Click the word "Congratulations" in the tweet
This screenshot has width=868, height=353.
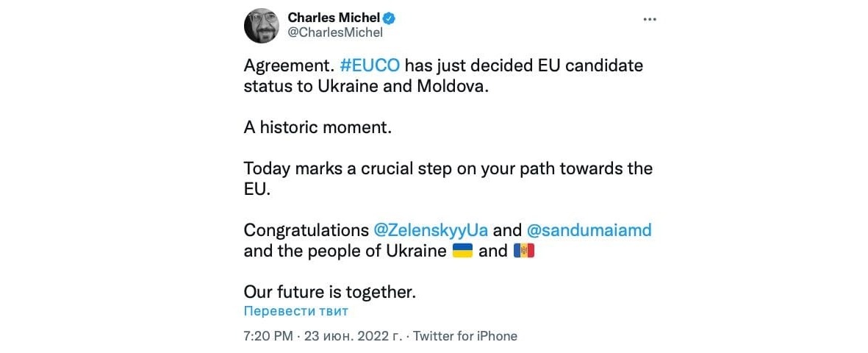(x=306, y=229)
